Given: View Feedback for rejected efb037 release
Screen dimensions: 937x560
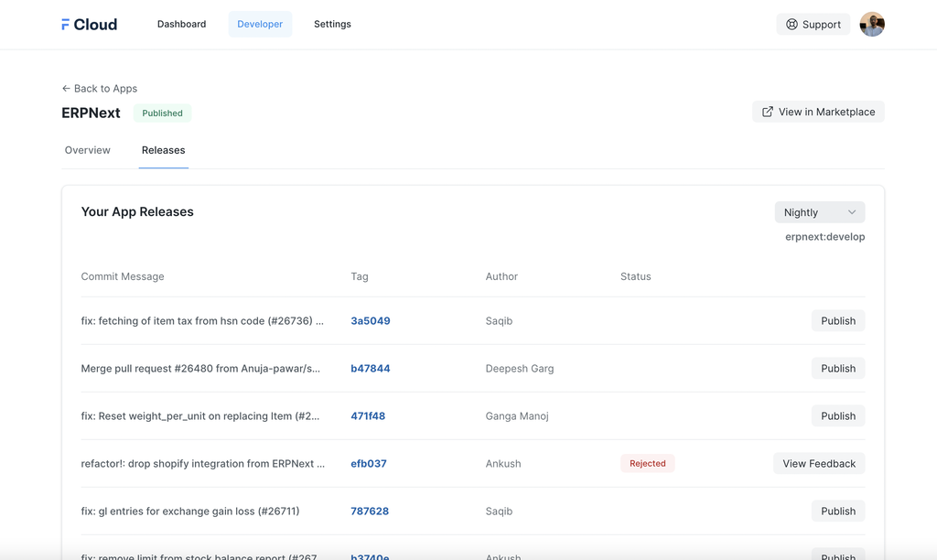Looking at the screenshot, I should click(x=819, y=464).
